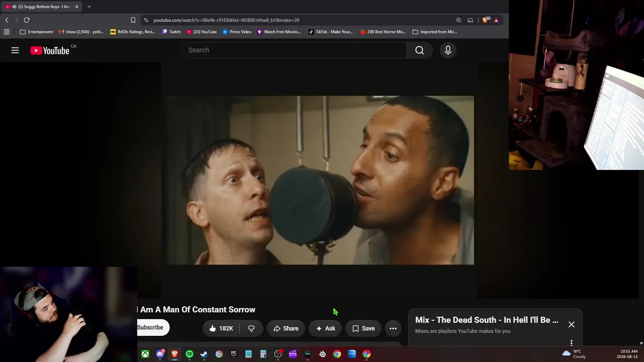Open more actions ellipsis beside Save

coord(393,328)
